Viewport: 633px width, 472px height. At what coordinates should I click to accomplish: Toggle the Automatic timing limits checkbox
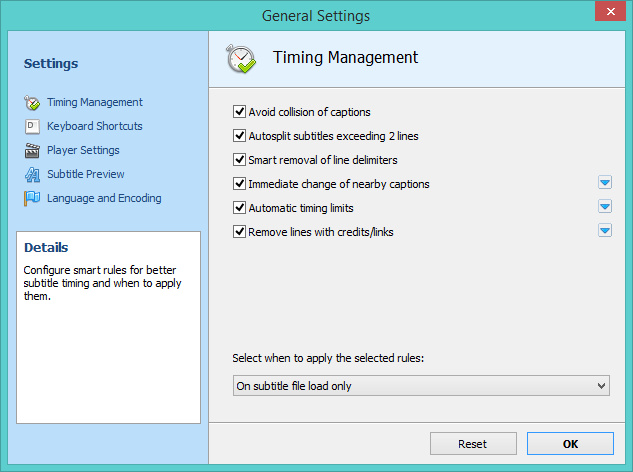click(239, 208)
